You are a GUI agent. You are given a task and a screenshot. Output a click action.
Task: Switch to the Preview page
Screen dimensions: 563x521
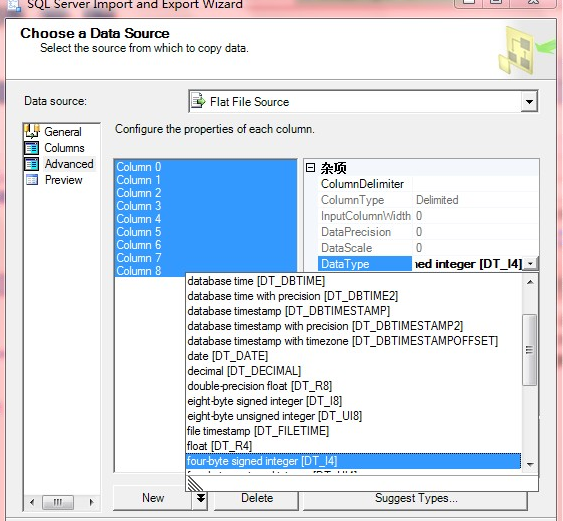(x=64, y=180)
